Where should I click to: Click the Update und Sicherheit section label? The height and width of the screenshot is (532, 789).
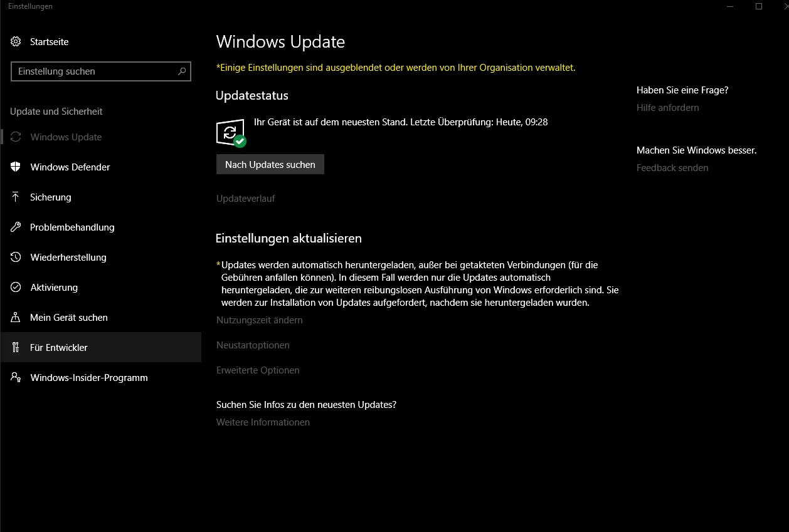56,112
